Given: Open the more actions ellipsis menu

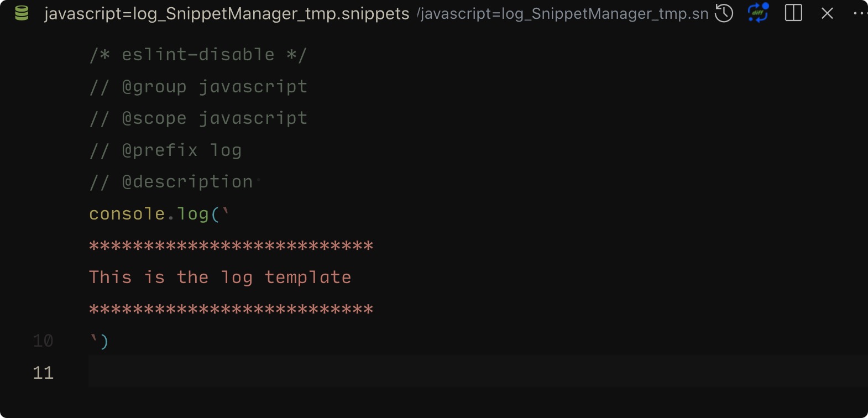Looking at the screenshot, I should [x=860, y=13].
